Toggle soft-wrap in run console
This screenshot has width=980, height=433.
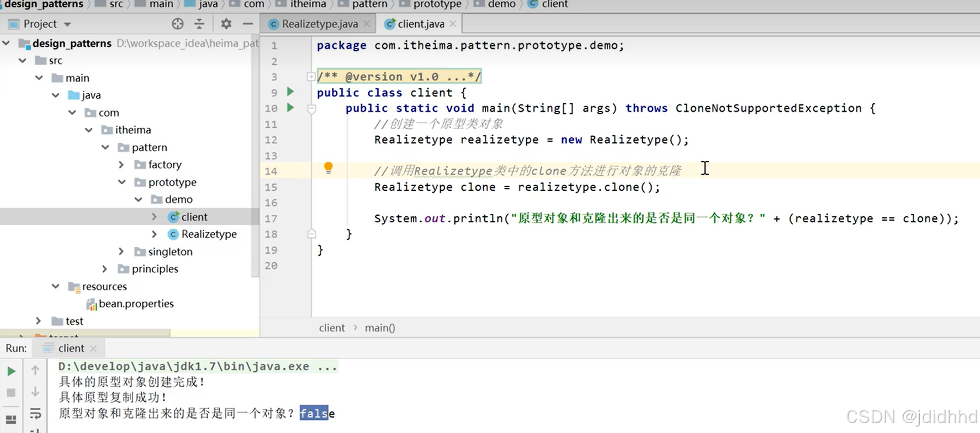click(x=35, y=413)
